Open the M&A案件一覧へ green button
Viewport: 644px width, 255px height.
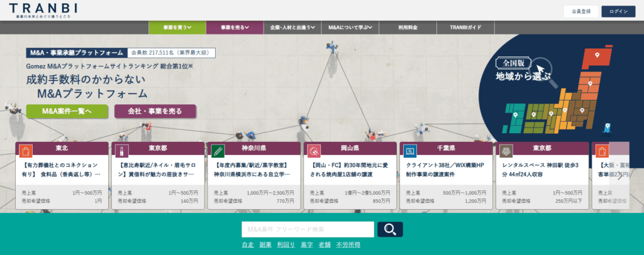point(67,111)
